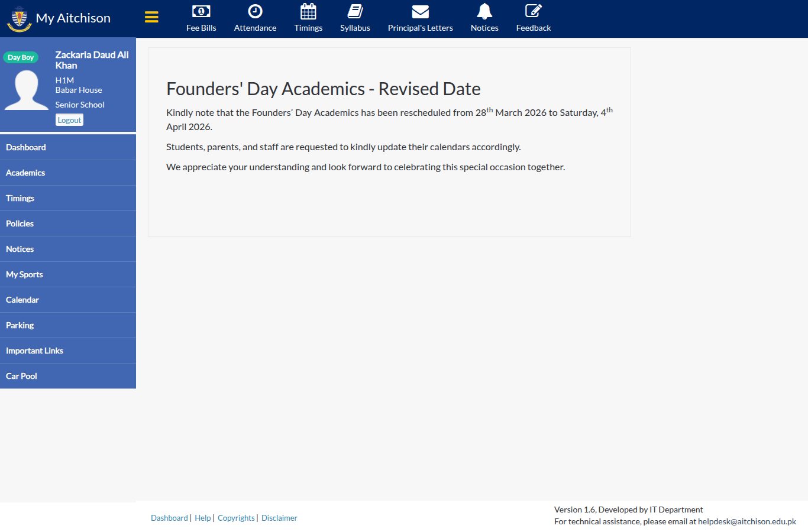
Task: Open Timings in the sidebar menu
Action: tap(68, 198)
